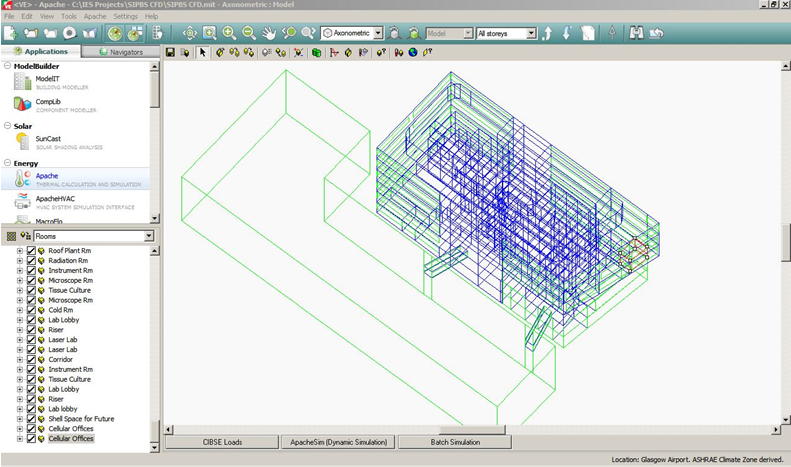The width and height of the screenshot is (791, 467).
Task: Untick the Shell Space for Future checkbox
Action: [30, 419]
